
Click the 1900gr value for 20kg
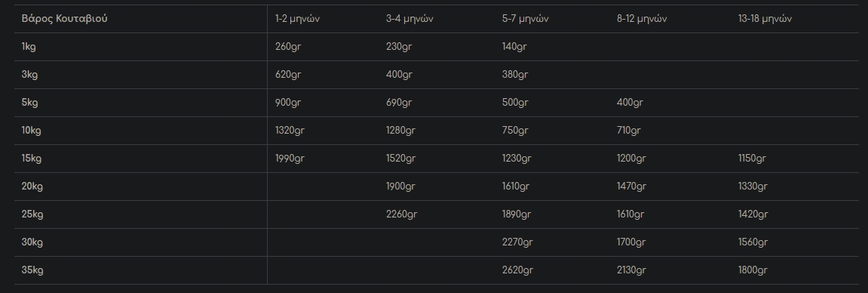[400, 186]
